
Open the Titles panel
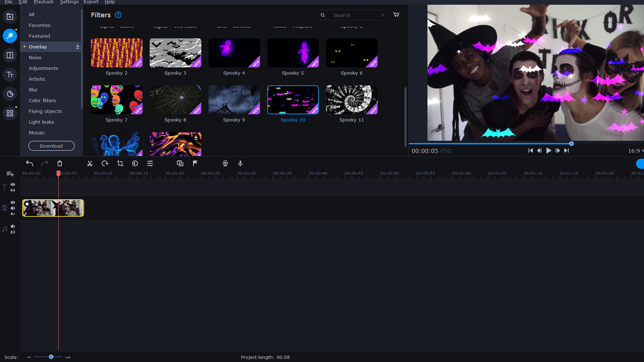pyautogui.click(x=10, y=75)
